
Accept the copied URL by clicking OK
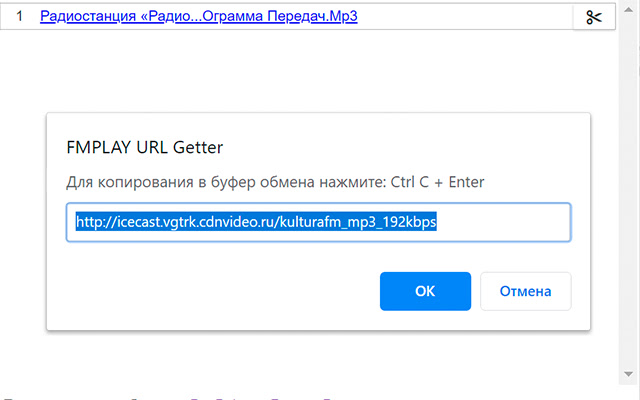[x=425, y=291]
